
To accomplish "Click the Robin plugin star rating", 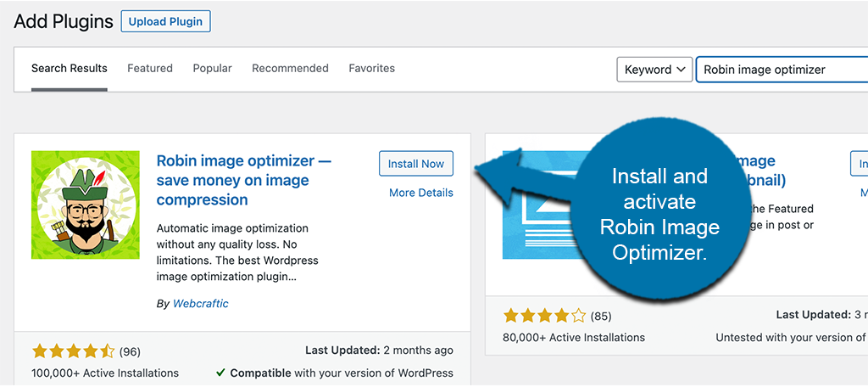I will pos(73,351).
